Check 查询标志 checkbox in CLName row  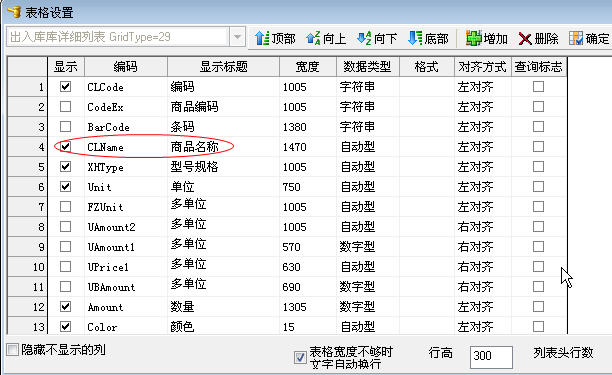(x=538, y=147)
